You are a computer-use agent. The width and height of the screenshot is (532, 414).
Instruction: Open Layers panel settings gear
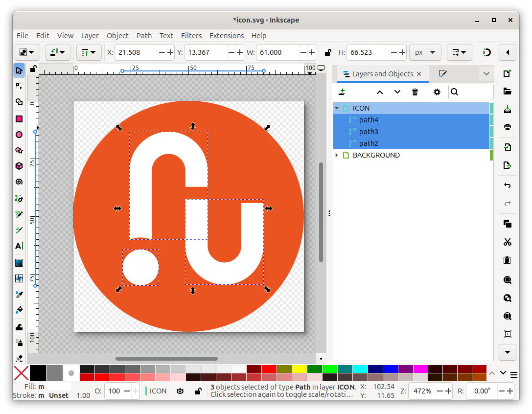[437, 92]
